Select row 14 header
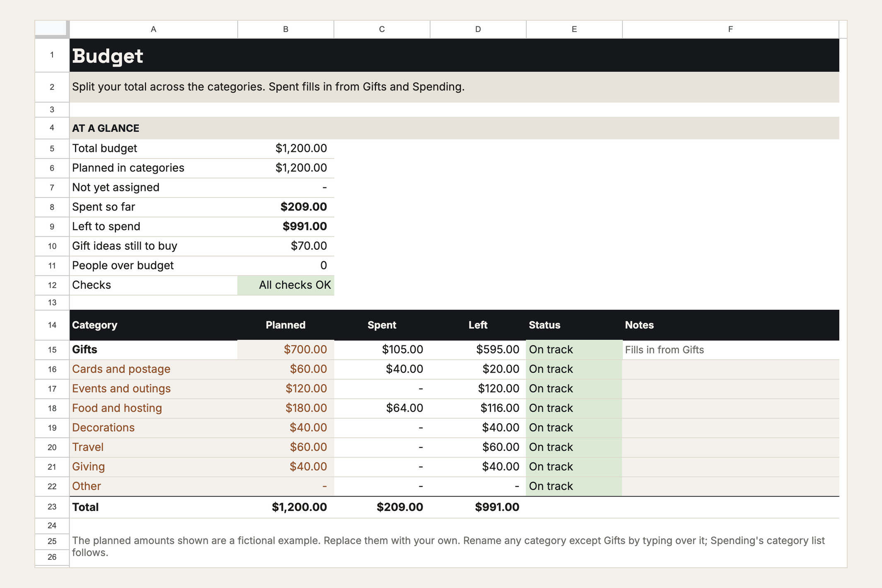This screenshot has height=588, width=882. [52, 325]
